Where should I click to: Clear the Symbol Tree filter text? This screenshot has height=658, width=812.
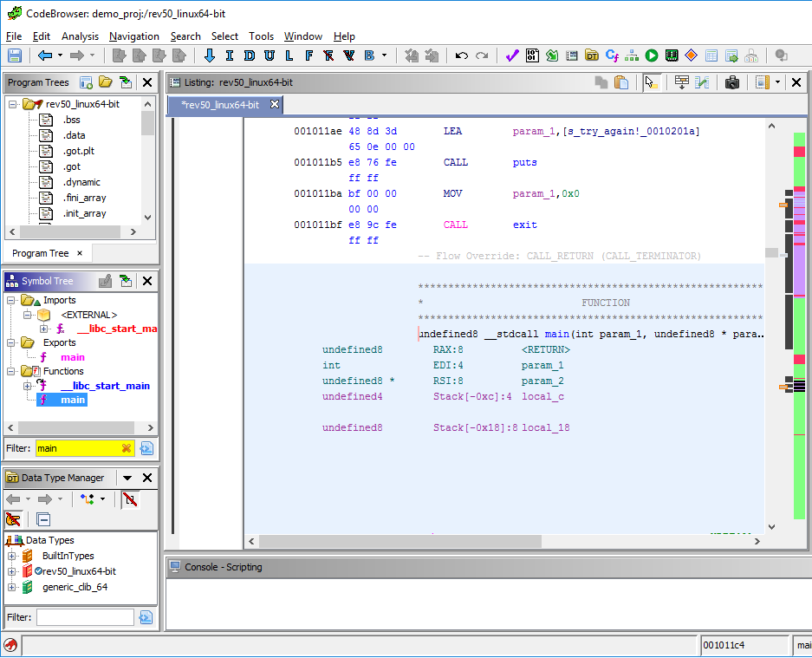[x=127, y=448]
